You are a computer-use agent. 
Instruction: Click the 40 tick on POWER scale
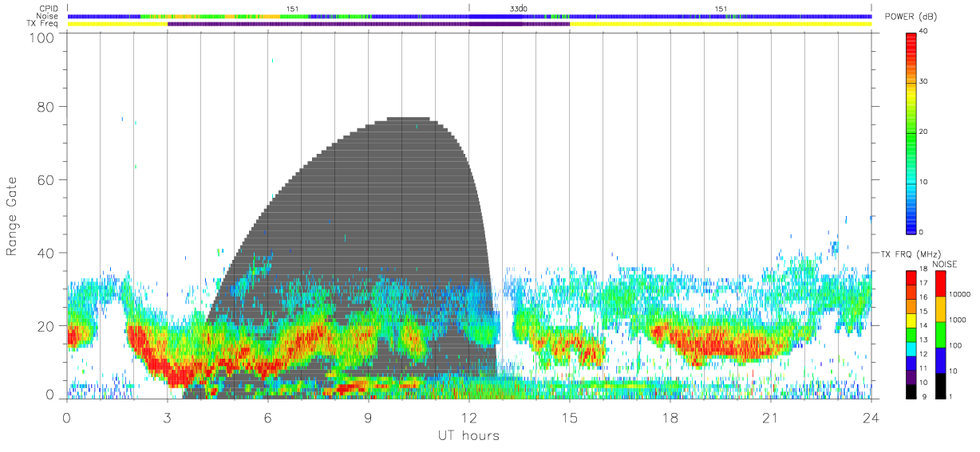click(x=923, y=31)
